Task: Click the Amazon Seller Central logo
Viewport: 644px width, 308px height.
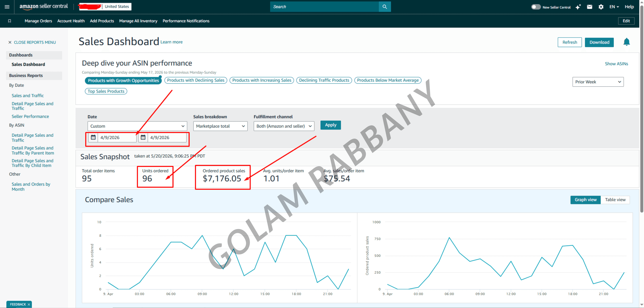Action: tap(43, 7)
